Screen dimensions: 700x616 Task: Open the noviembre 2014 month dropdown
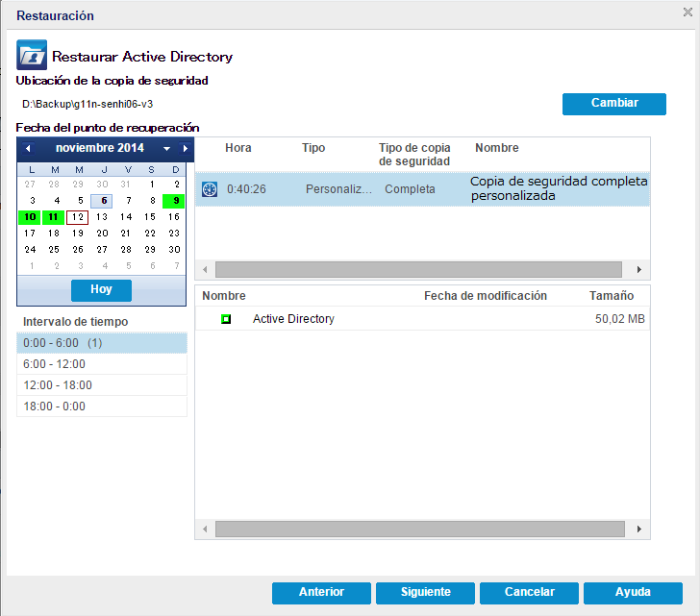point(166,149)
